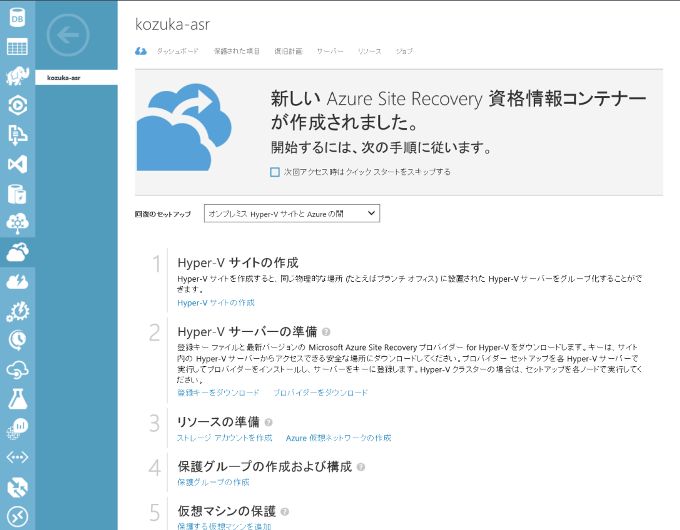The image size is (680, 530).
Task: Open Traffic Manager icon in sidebar
Action: [x=17, y=487]
